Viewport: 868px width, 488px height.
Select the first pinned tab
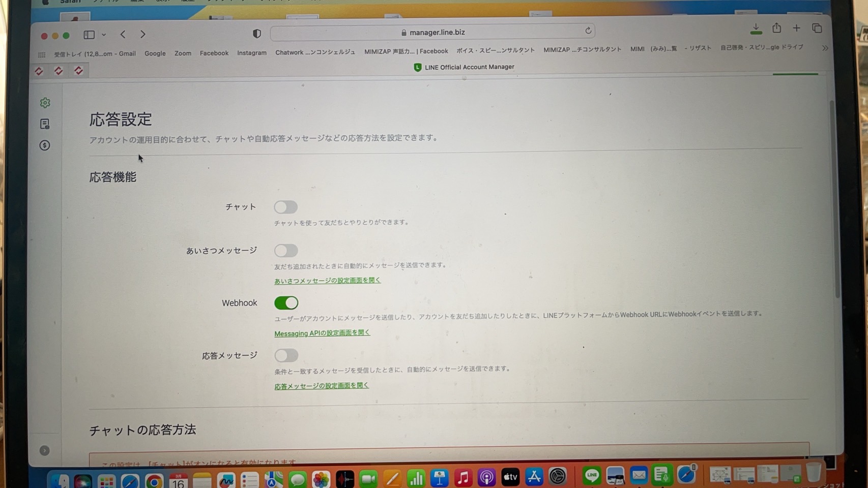pyautogui.click(x=39, y=71)
